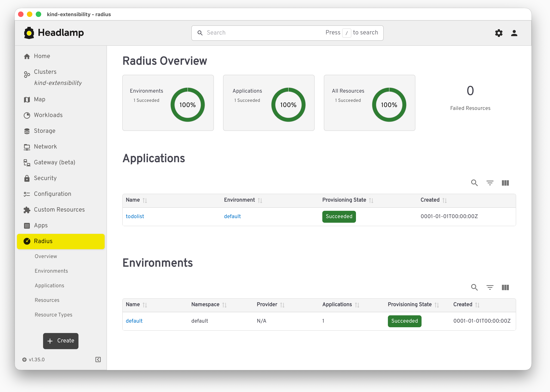
Task: Select Resource Types under Radius
Action: click(53, 315)
